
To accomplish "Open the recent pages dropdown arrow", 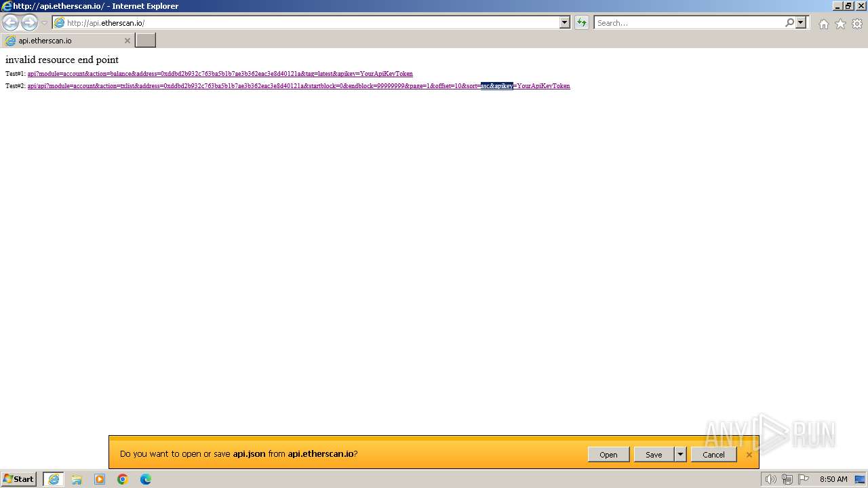I will point(45,23).
